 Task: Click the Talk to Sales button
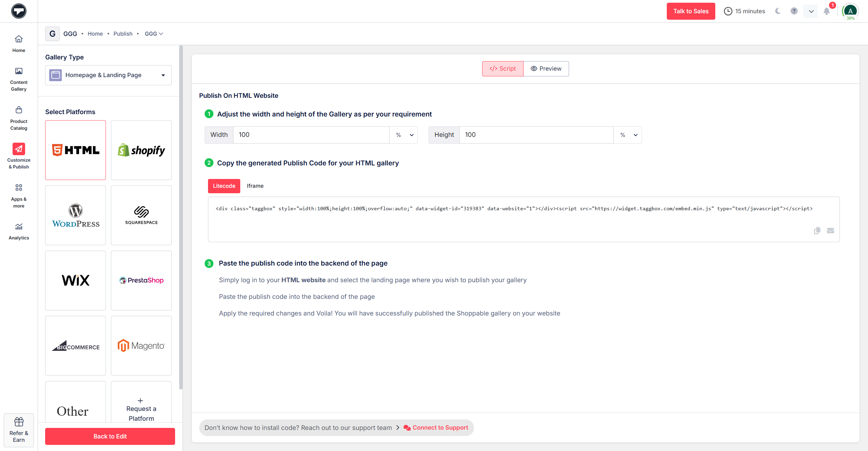pos(691,11)
